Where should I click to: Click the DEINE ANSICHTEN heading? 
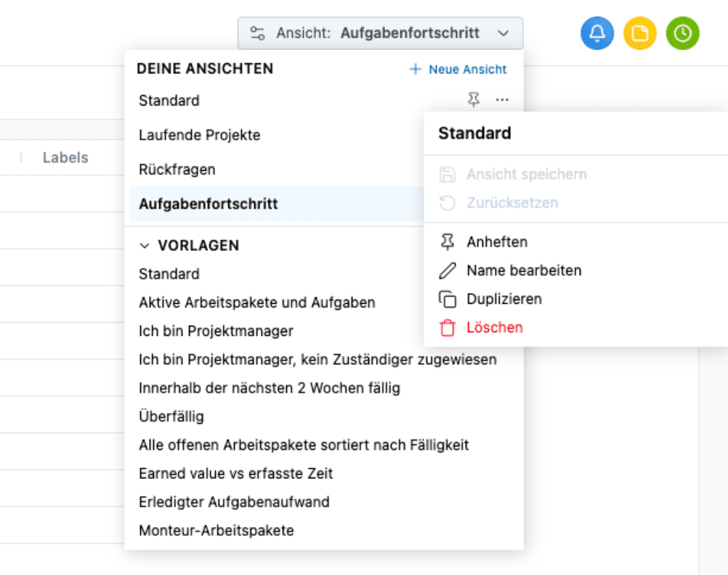click(x=205, y=69)
